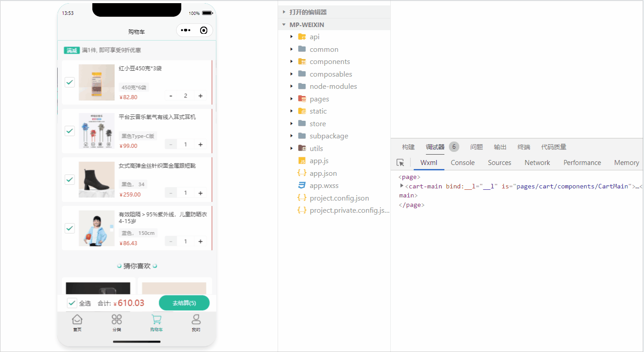Open the Sources devtools tab
The width and height of the screenshot is (644, 352).
(499, 163)
